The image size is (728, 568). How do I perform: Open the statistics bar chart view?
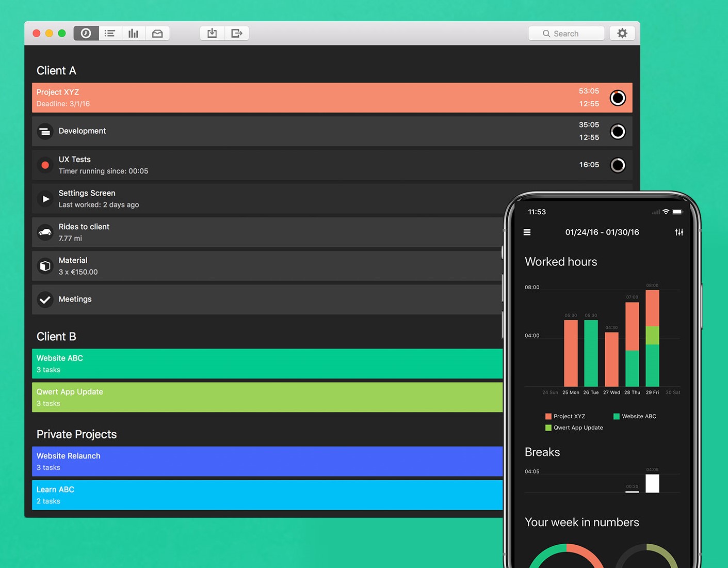[x=134, y=33]
